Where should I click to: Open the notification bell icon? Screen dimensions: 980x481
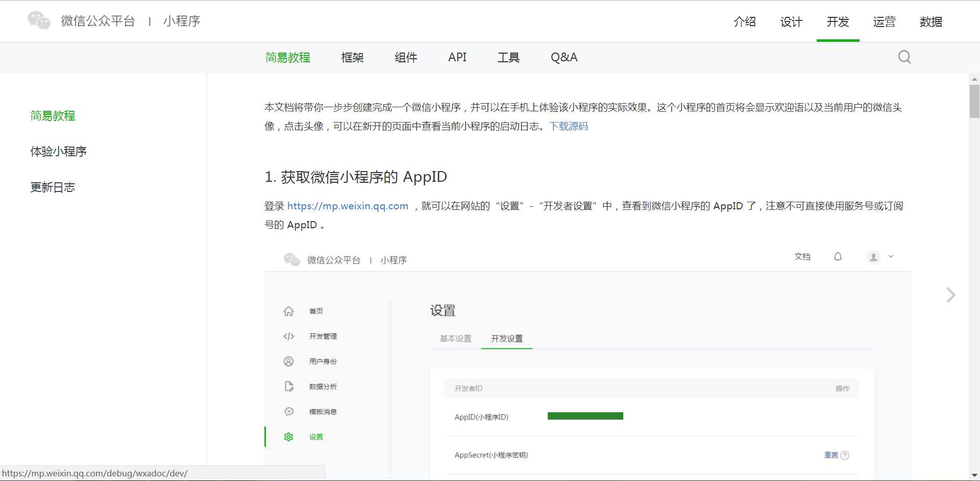(837, 256)
